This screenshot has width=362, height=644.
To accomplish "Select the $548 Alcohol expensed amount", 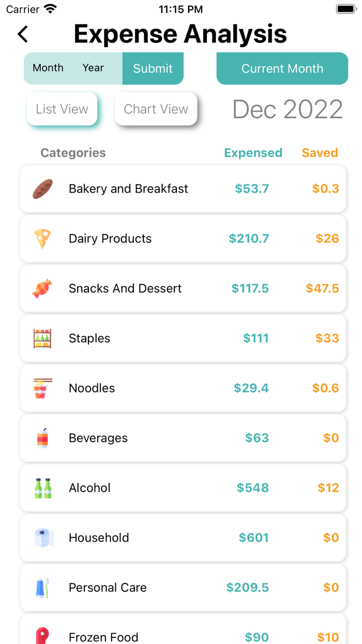I will tap(253, 488).
